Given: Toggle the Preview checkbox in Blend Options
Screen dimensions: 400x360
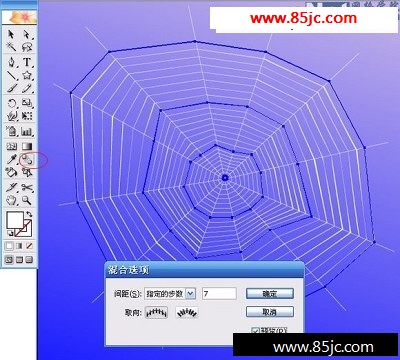Looking at the screenshot, I should click(x=256, y=330).
